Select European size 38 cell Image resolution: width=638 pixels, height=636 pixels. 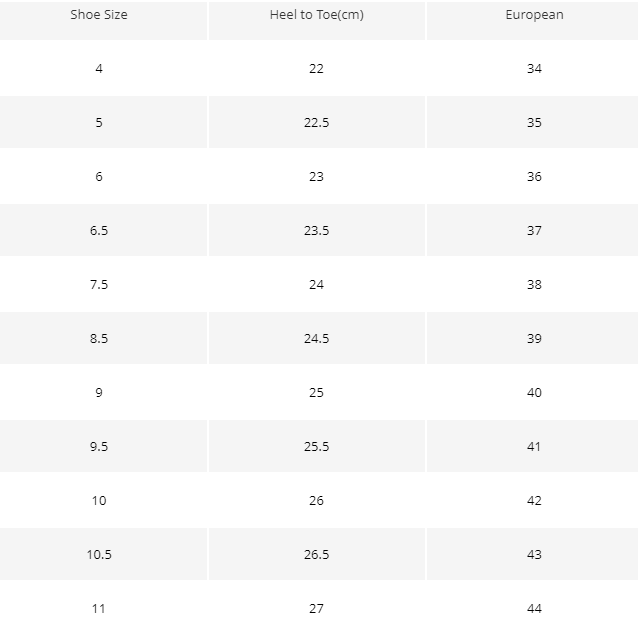point(534,284)
